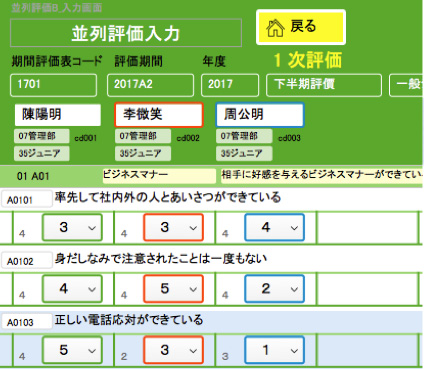Click 07管理部 tag under 周公明
Screen dimensions: 424x369
[244, 136]
